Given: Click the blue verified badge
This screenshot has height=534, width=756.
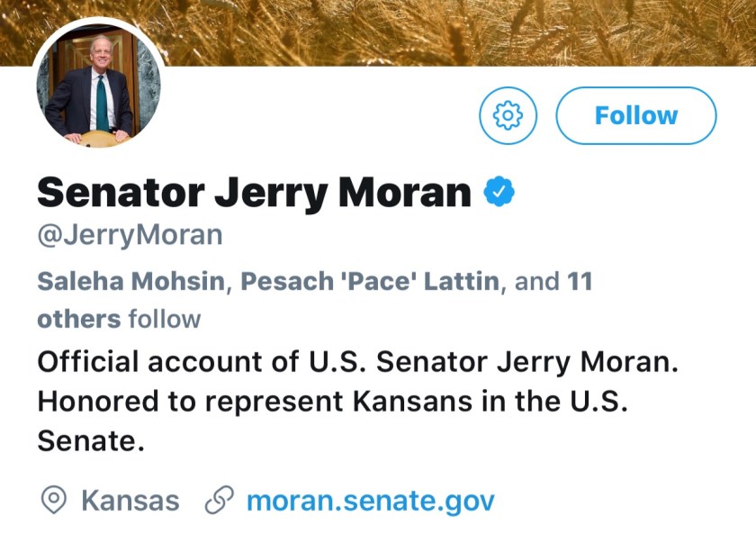Looking at the screenshot, I should [499, 192].
